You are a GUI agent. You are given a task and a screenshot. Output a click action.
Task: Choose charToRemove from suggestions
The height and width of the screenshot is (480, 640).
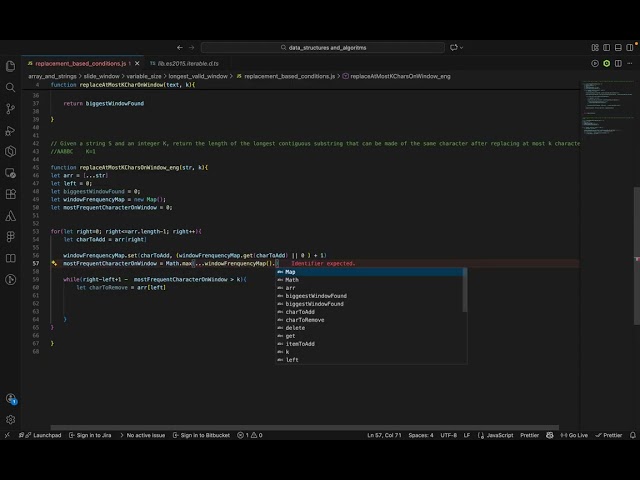pyautogui.click(x=369, y=320)
